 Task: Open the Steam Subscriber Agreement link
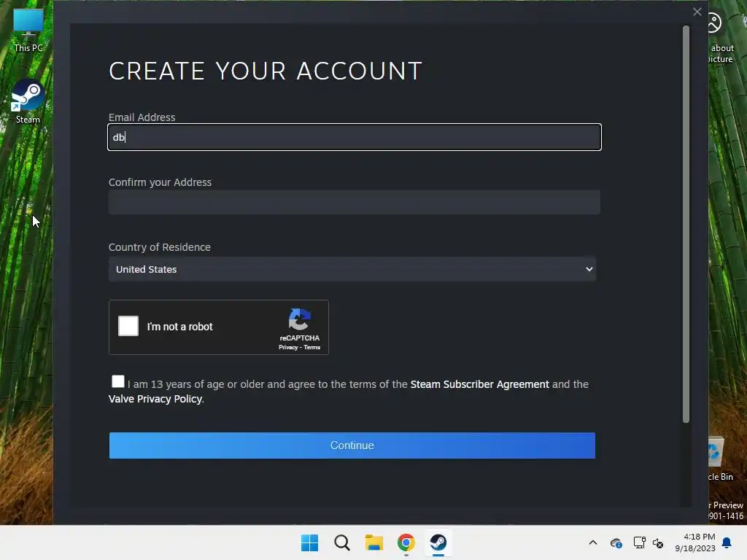480,384
